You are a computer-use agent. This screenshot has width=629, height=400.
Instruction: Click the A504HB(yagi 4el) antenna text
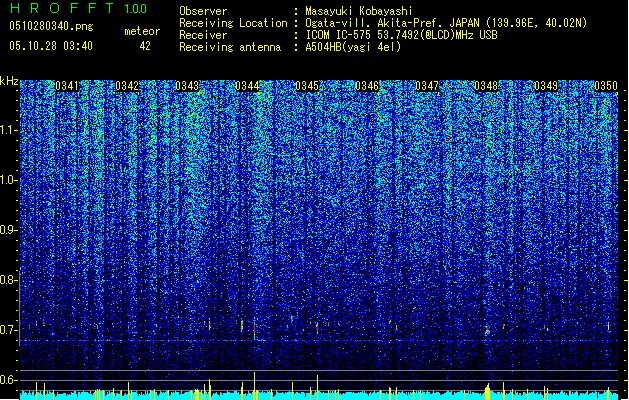(x=353, y=47)
